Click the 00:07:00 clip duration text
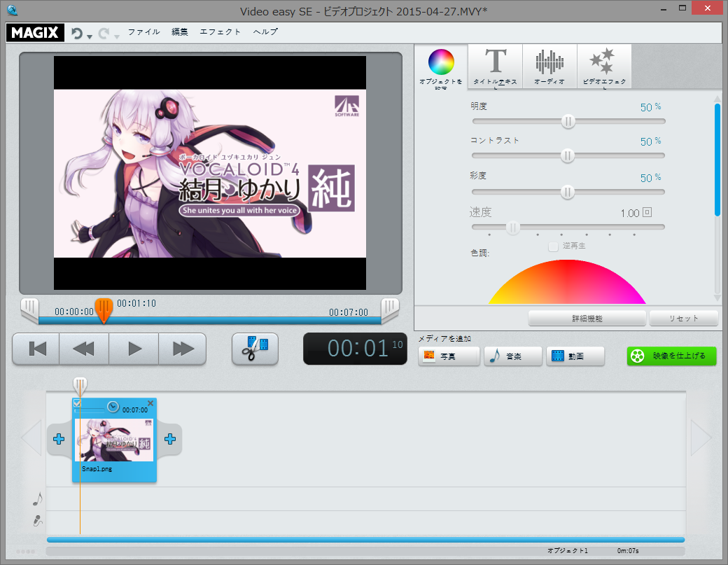The image size is (728, 565). point(135,410)
